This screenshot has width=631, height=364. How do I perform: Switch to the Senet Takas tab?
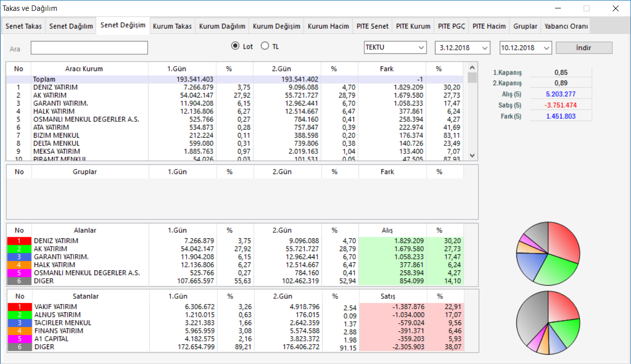[x=24, y=26]
